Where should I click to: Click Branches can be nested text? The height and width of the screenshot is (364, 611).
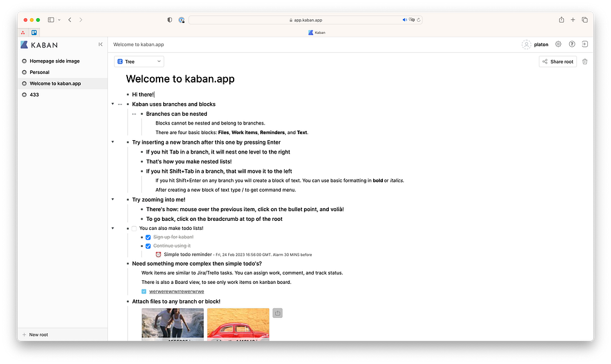pyautogui.click(x=177, y=114)
